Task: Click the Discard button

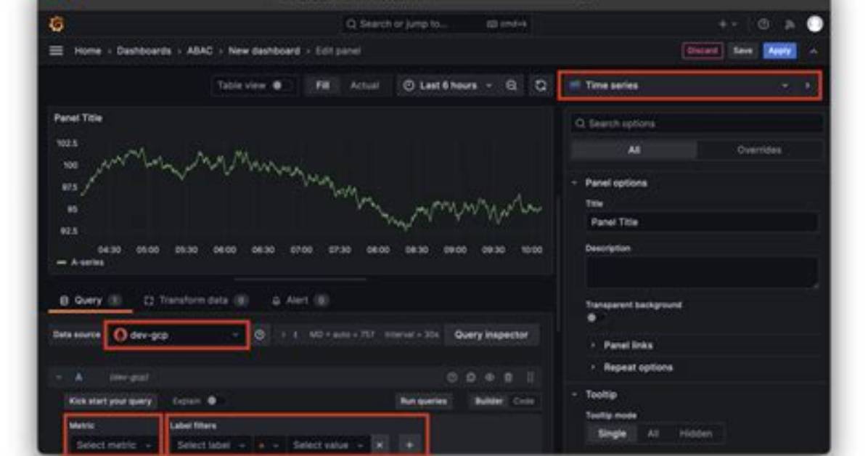Action: click(702, 51)
